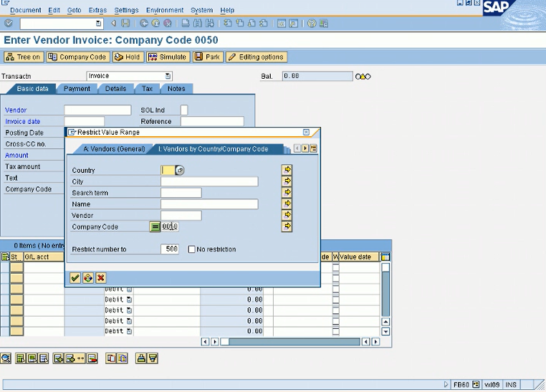Viewport: 546px width, 392px height.
Task: Click the Hold button
Action: click(x=128, y=57)
